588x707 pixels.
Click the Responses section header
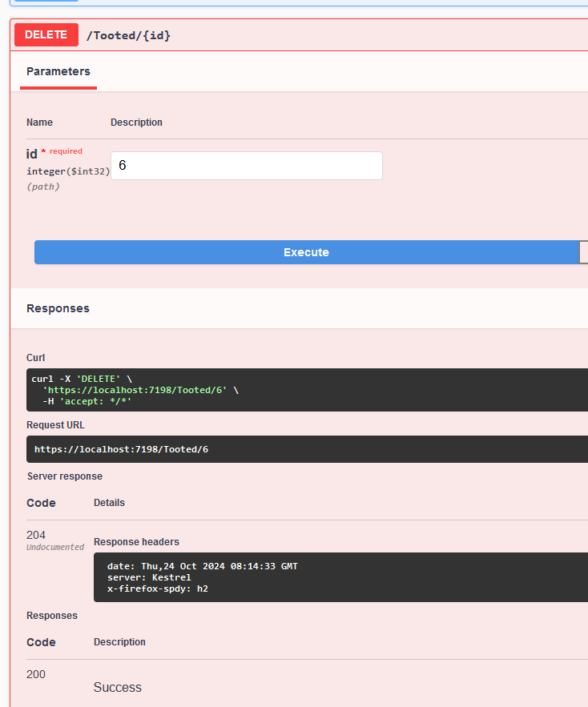58,308
